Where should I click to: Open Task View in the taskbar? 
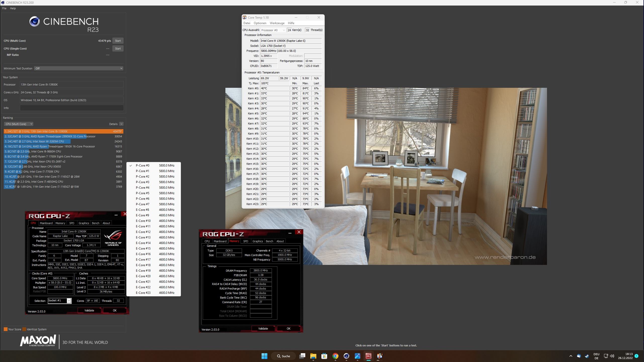(302, 356)
